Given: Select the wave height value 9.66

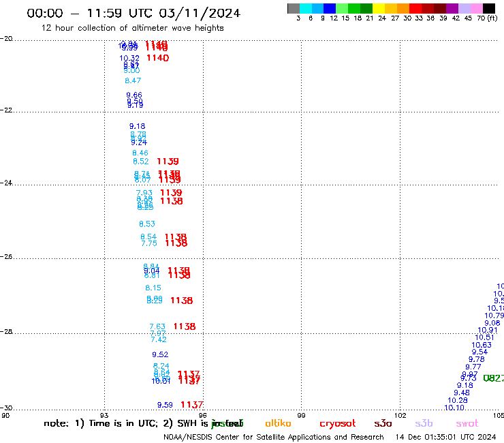Looking at the screenshot, I should [x=134, y=95].
